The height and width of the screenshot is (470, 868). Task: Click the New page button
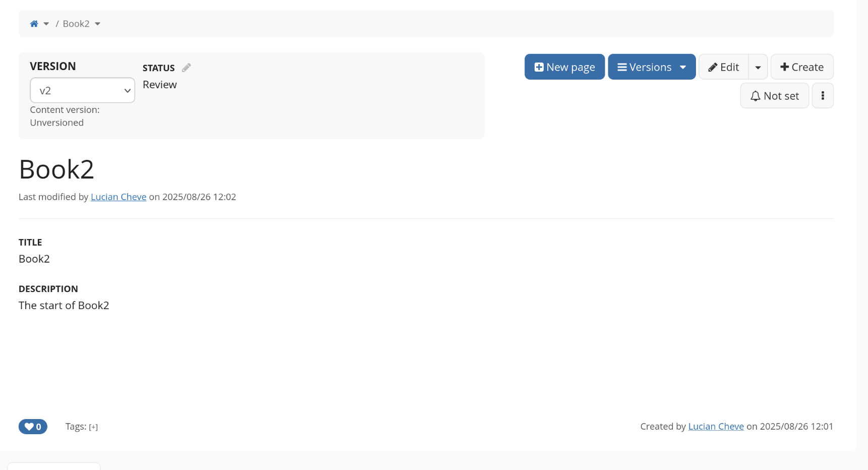point(564,67)
